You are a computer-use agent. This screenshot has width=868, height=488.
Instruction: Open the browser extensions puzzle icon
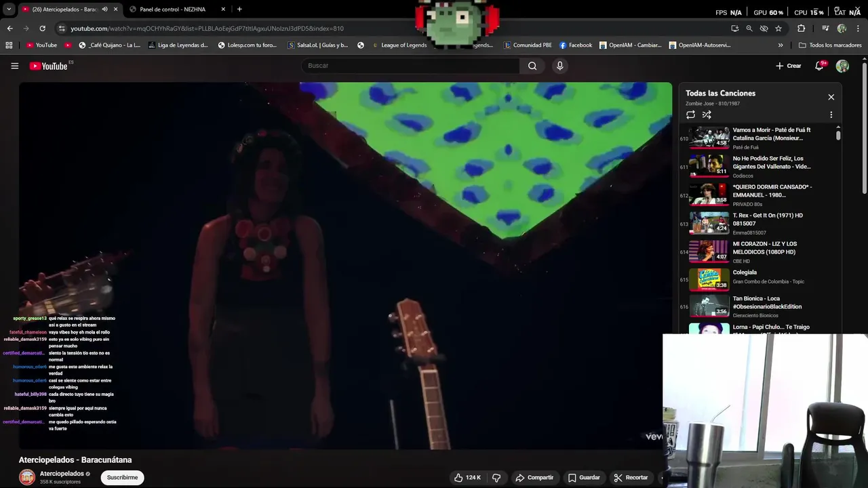tap(801, 28)
